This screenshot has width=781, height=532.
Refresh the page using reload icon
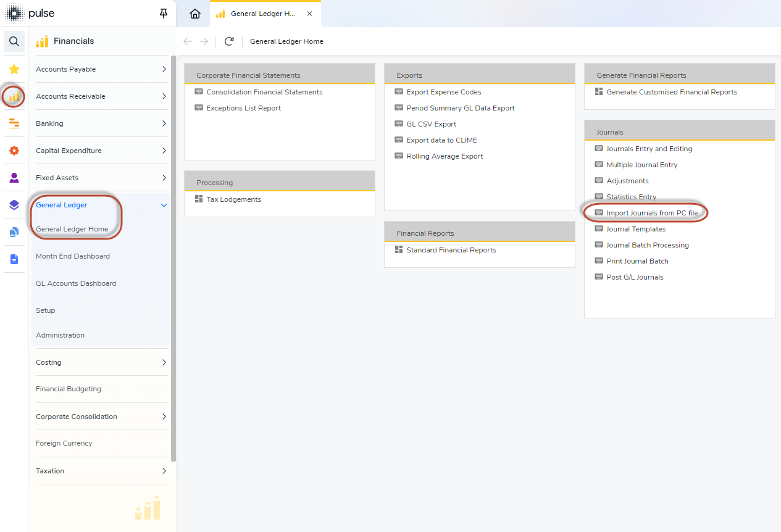229,41
